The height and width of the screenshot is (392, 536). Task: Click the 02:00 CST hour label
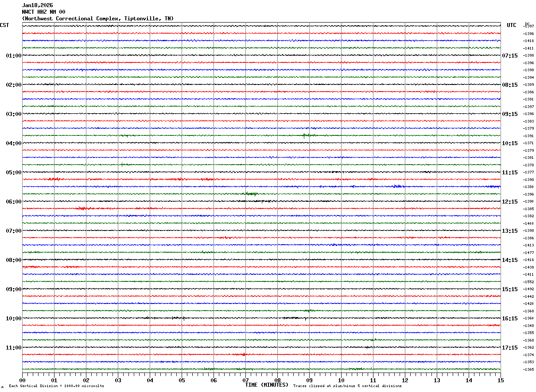coord(13,85)
